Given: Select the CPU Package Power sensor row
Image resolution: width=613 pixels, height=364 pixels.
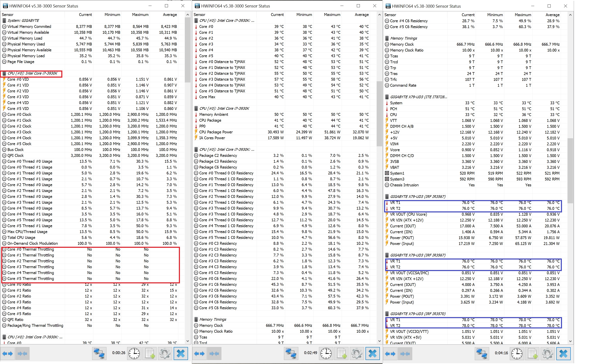Looking at the screenshot, I should tap(216, 132).
